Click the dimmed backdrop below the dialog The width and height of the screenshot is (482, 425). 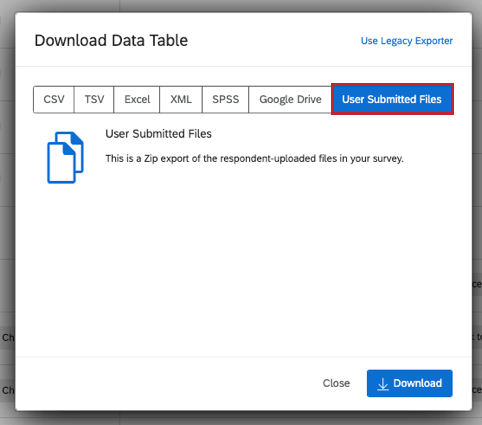(x=241, y=419)
